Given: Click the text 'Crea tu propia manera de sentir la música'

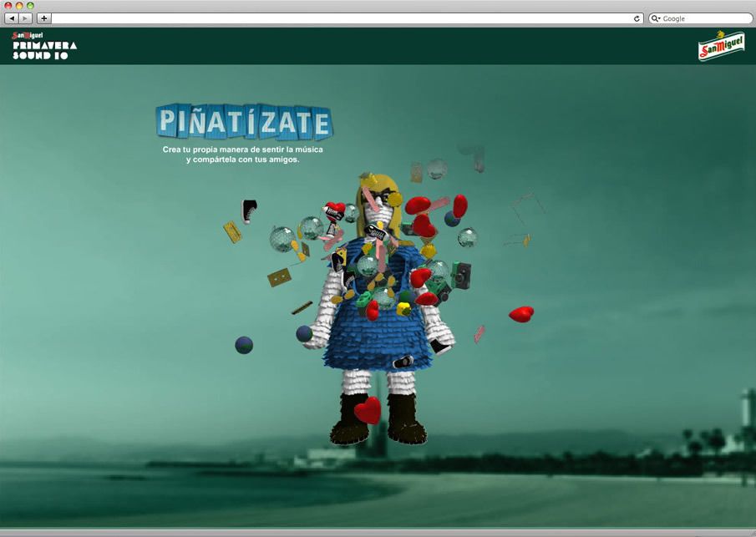Looking at the screenshot, I should point(242,149).
